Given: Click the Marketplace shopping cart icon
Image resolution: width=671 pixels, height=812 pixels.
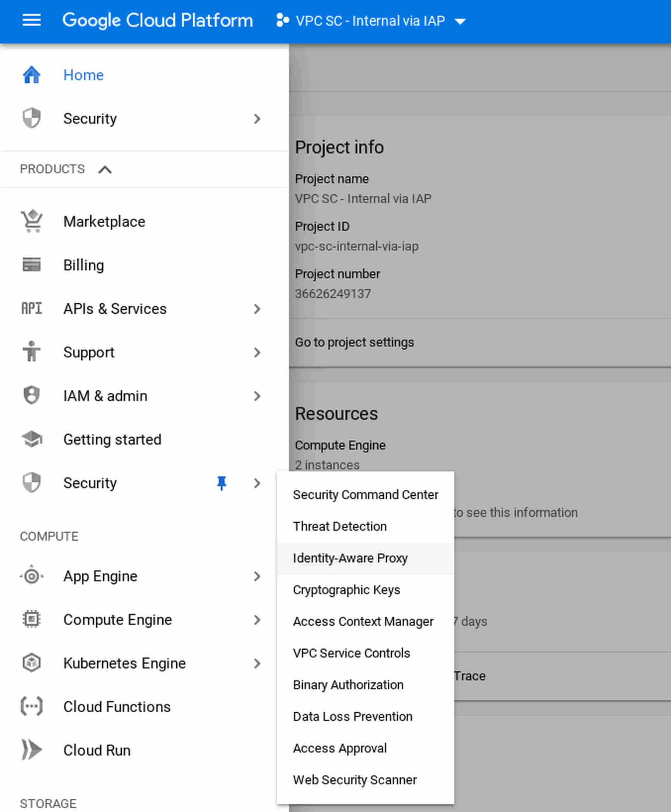Looking at the screenshot, I should click(x=32, y=221).
